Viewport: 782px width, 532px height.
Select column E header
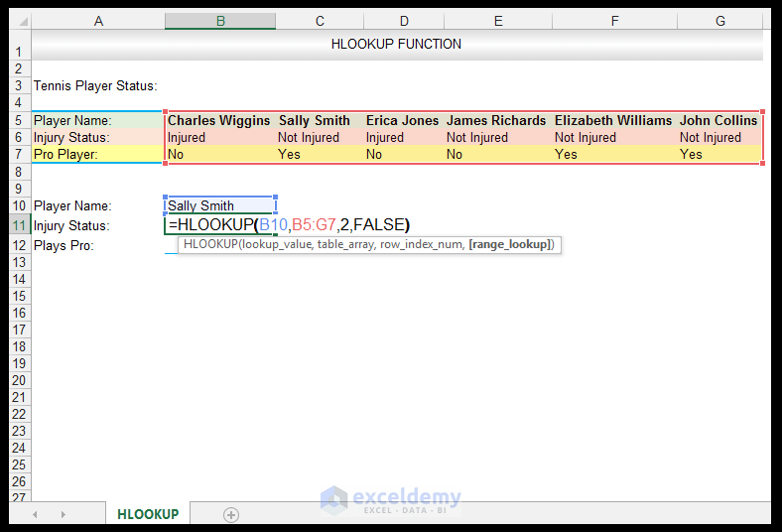pos(498,21)
